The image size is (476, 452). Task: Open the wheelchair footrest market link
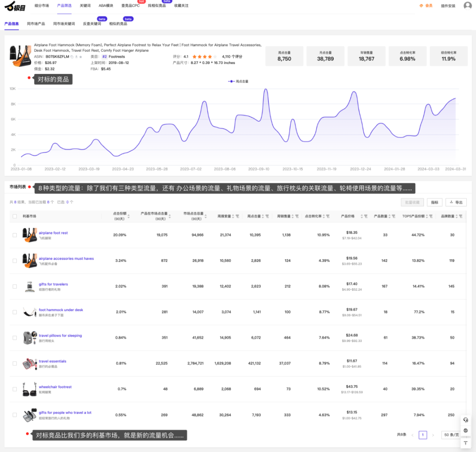[55, 387]
